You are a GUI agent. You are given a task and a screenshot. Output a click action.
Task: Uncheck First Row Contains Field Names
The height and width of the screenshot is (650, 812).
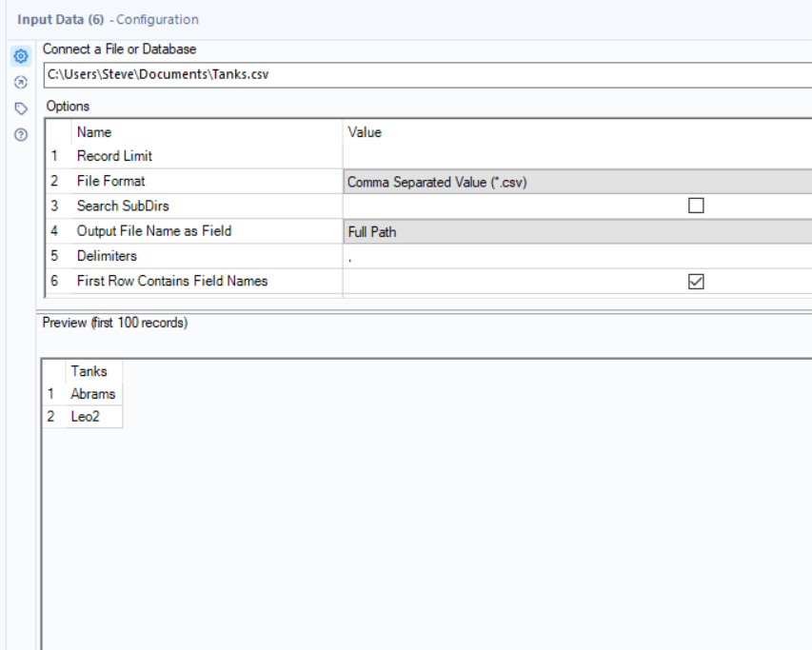tap(697, 281)
